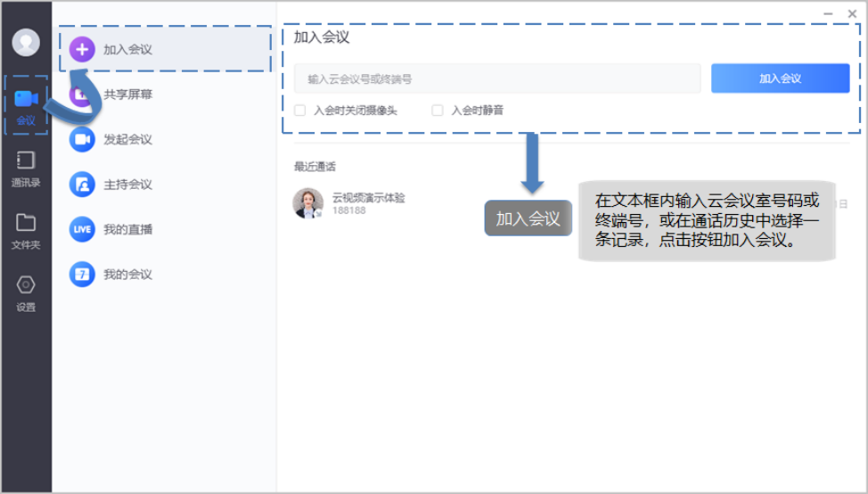Click the 我的直播 LIVE icon
868x494 pixels.
tap(82, 229)
